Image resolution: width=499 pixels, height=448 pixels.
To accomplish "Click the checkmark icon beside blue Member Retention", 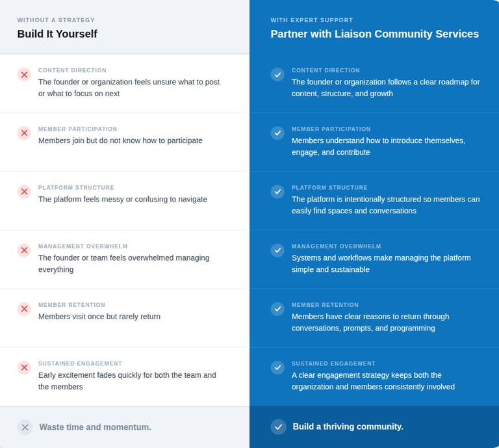I will (277, 309).
